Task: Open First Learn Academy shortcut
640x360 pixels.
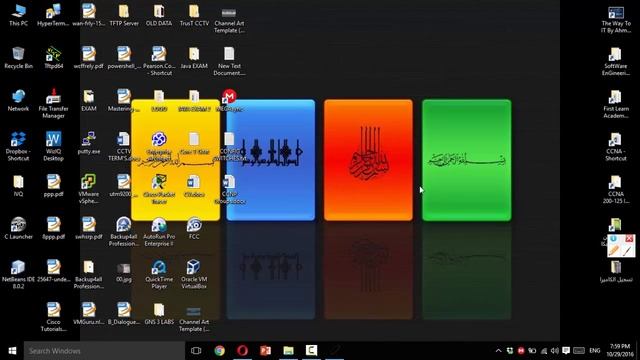Action: (x=616, y=104)
